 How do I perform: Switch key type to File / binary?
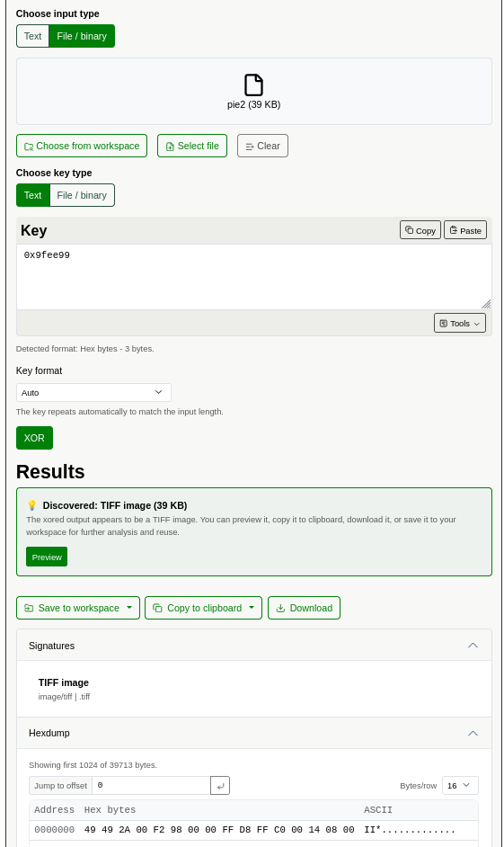coord(82,195)
